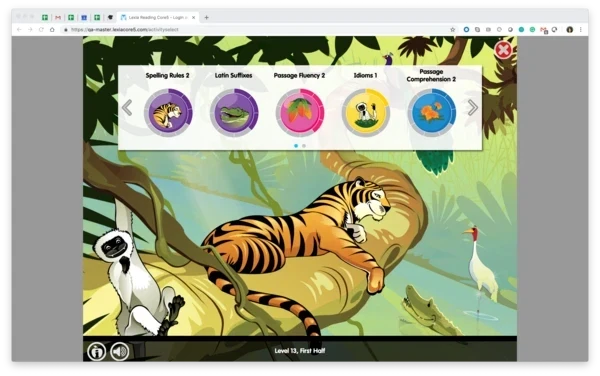Image resolution: width=600 pixels, height=376 pixels.
Task: Open the Chrome profile avatar
Action: click(x=570, y=29)
